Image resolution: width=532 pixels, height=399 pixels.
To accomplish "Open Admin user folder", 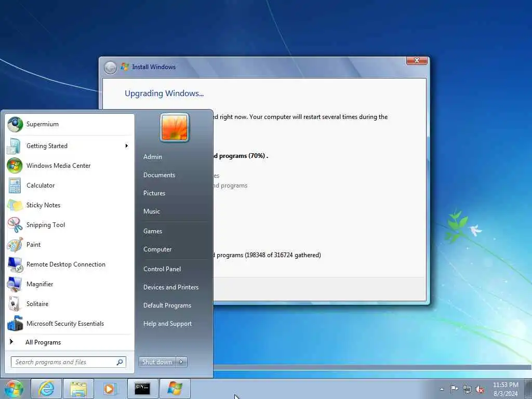I will 153,157.
